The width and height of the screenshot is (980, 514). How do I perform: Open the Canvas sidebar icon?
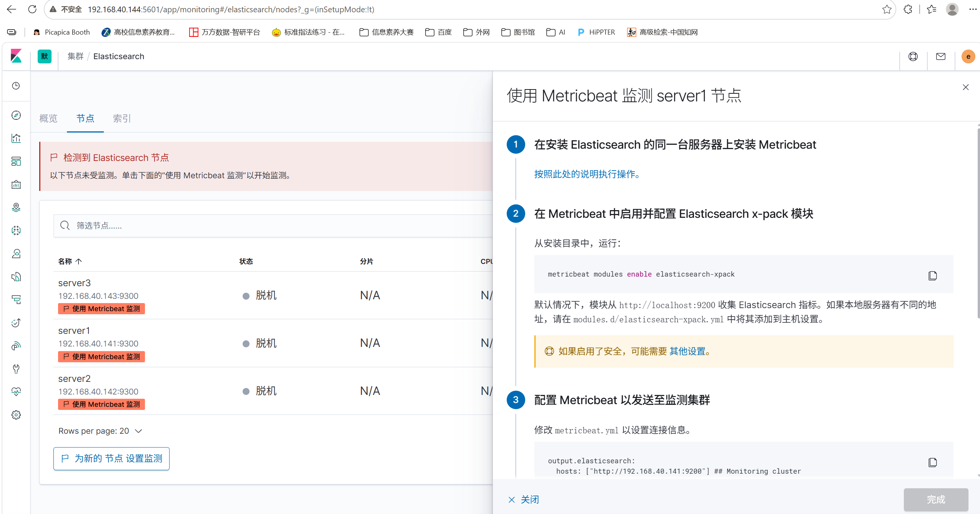click(x=16, y=184)
